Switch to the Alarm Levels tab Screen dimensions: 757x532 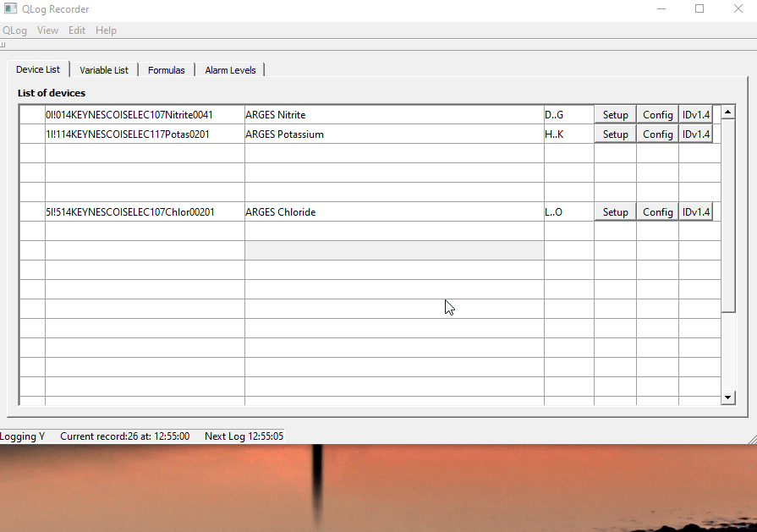(230, 70)
